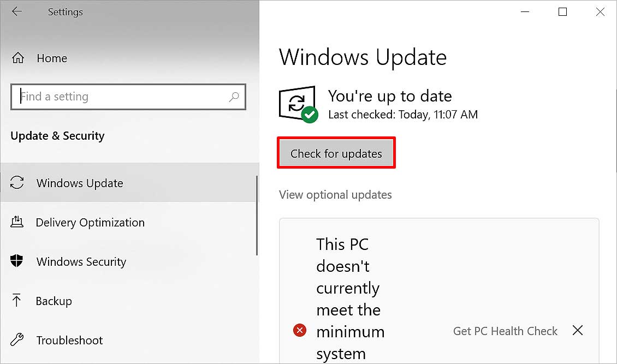Open the Home settings page
This screenshot has width=617, height=364.
point(39,58)
